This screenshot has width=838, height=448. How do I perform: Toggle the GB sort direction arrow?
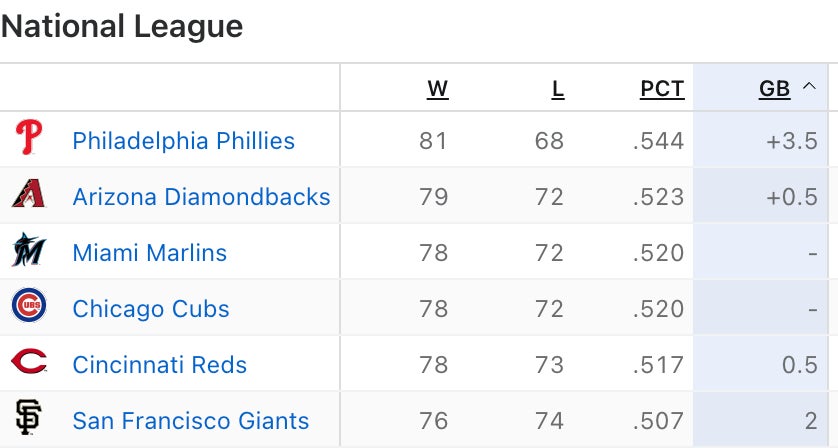coord(809,88)
